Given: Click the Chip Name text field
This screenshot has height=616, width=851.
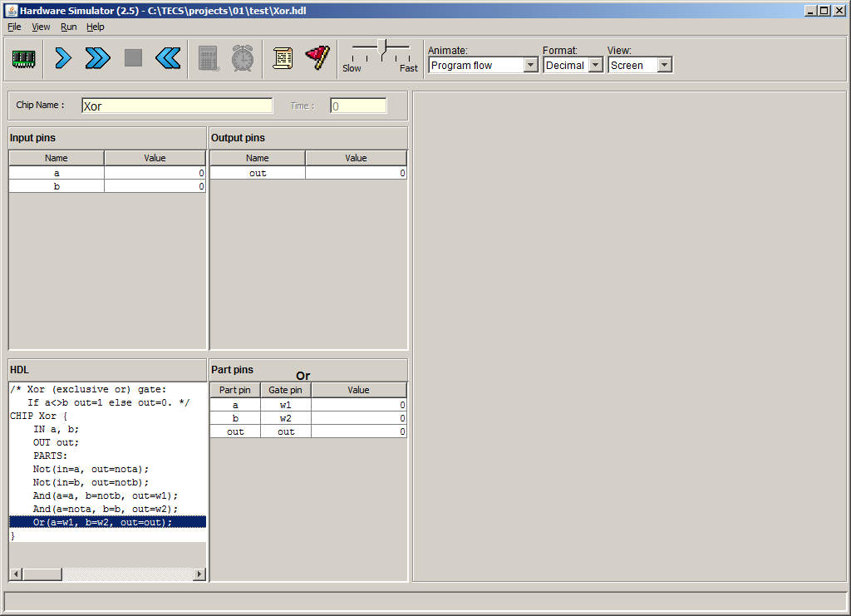Looking at the screenshot, I should (177, 106).
